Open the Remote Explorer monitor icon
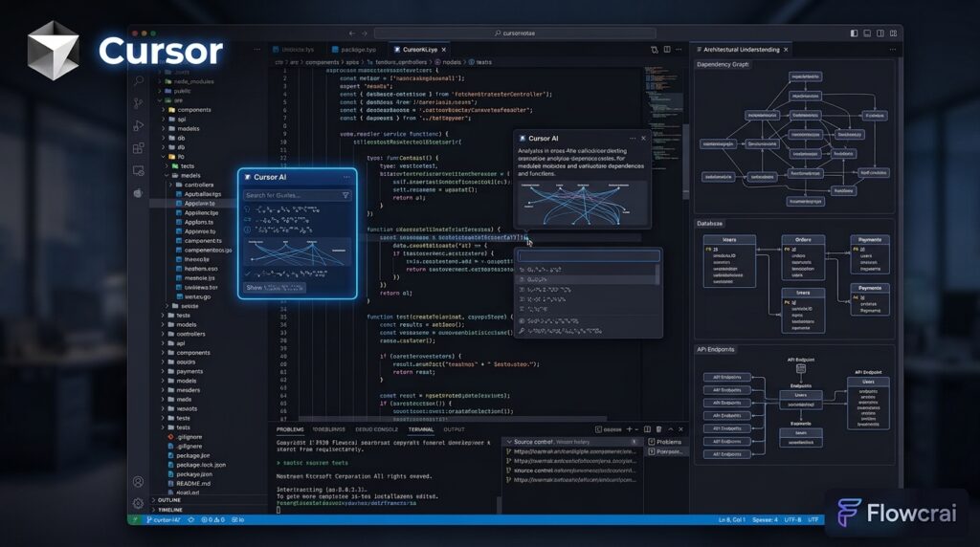This screenshot has width=980, height=547. pos(139,170)
